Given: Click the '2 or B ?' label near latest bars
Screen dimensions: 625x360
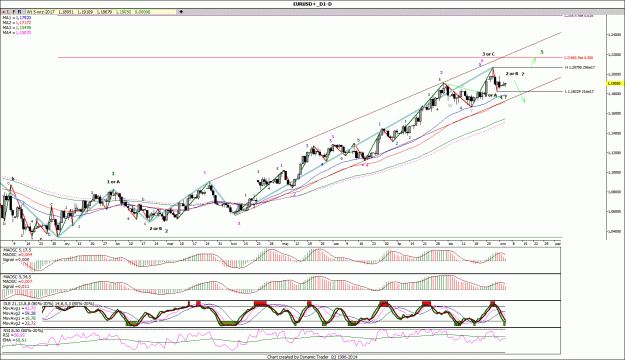Looking at the screenshot, I should pos(515,74).
